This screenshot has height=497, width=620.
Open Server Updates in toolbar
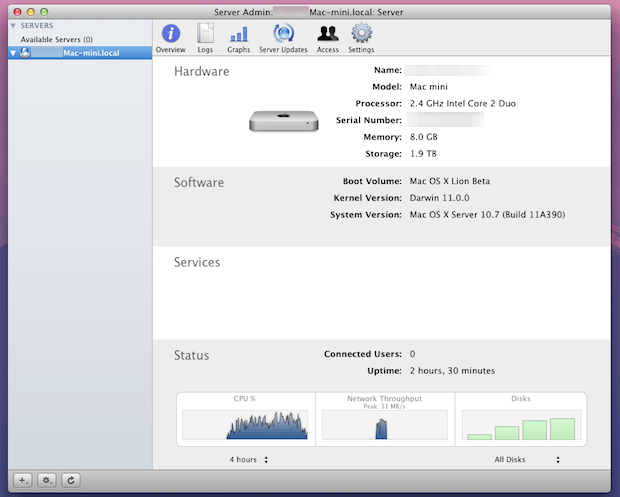point(283,37)
